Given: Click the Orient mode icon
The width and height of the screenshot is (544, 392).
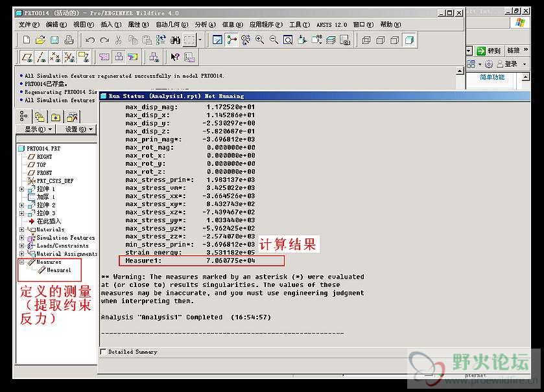Looking at the screenshot, I should click(246, 40).
